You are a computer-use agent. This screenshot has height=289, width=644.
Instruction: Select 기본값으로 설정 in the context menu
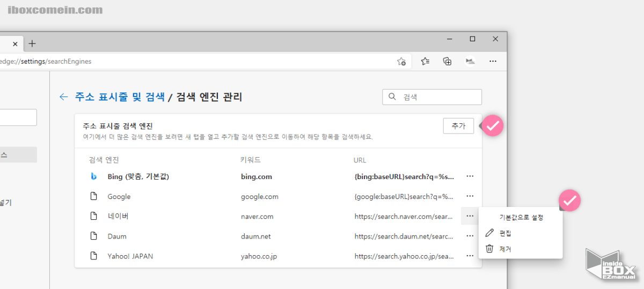click(x=521, y=218)
